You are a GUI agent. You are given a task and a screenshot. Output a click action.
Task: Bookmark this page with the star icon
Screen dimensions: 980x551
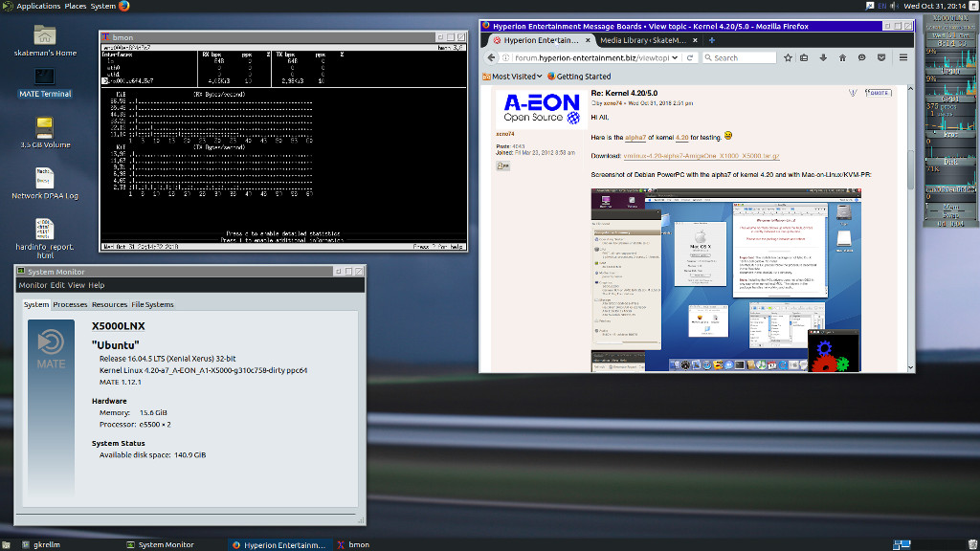click(x=788, y=57)
